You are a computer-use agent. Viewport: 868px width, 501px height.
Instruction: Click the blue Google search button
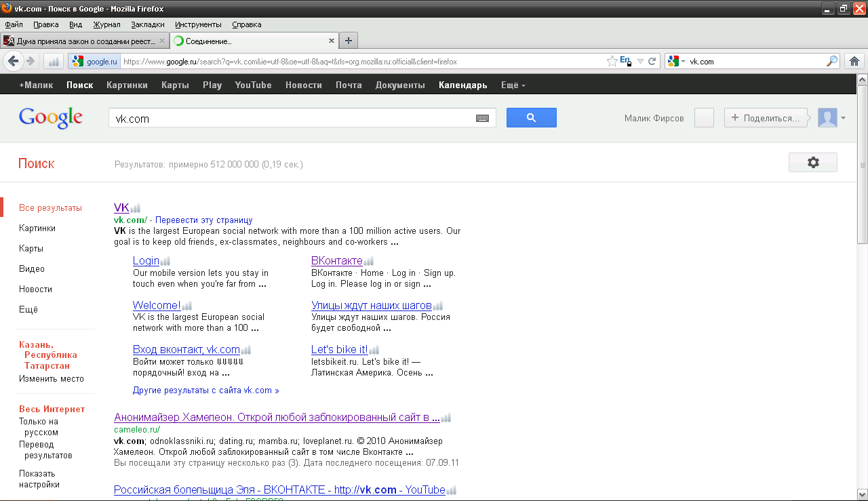tap(532, 117)
